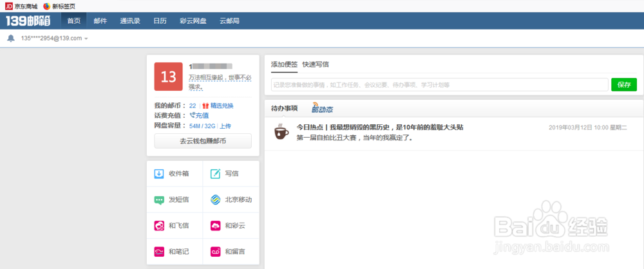Click the 和留言 label text
This screenshot has height=269, width=644.
pos(235,252)
